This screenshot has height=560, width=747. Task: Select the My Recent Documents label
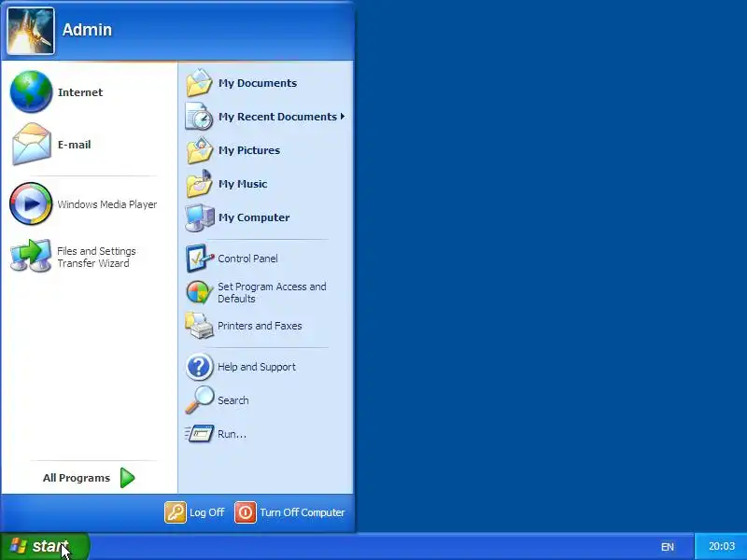(277, 117)
